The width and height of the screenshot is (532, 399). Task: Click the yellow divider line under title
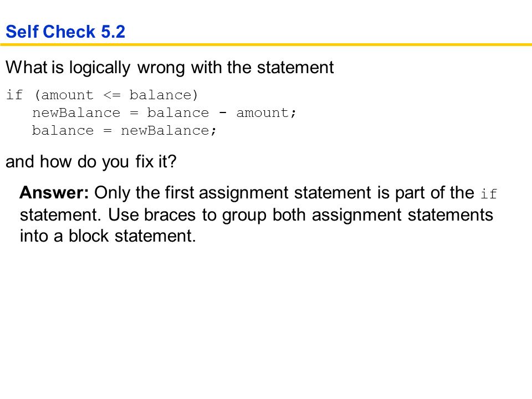tap(266, 44)
